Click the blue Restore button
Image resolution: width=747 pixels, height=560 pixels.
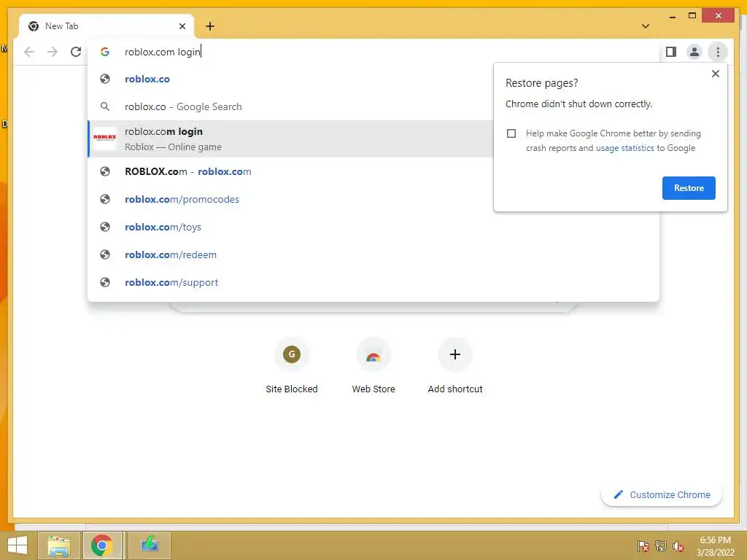point(689,188)
